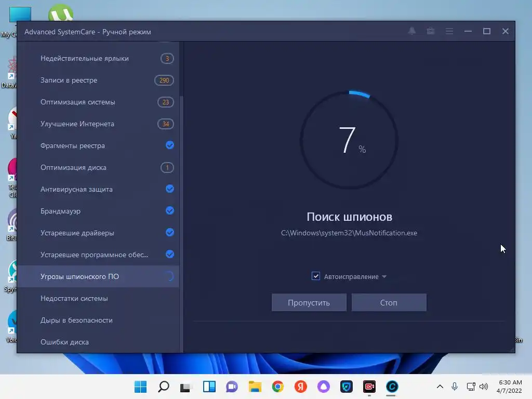The image size is (532, 399).
Task: Open taskbar search magnifier
Action: click(164, 387)
